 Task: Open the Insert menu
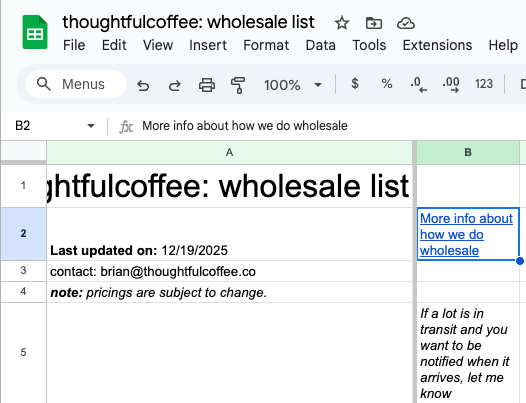point(208,45)
